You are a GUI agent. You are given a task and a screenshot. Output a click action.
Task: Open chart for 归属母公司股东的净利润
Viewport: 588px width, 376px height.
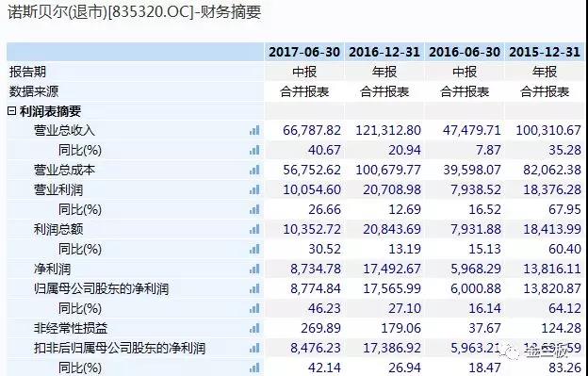click(254, 288)
